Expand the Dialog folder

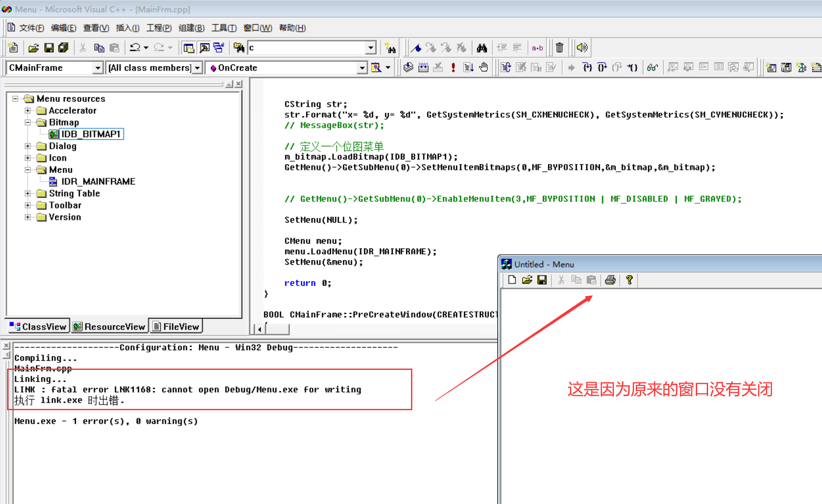pyautogui.click(x=28, y=146)
